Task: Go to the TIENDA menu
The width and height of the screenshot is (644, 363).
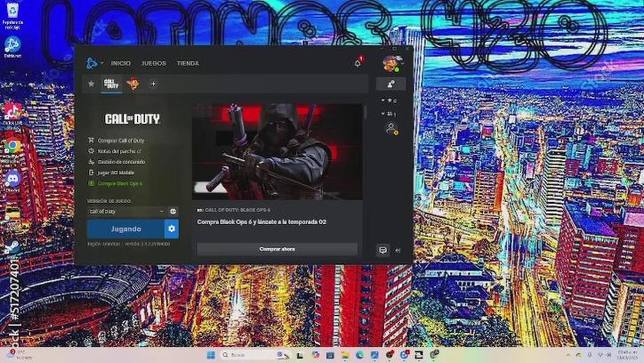Action: point(188,64)
